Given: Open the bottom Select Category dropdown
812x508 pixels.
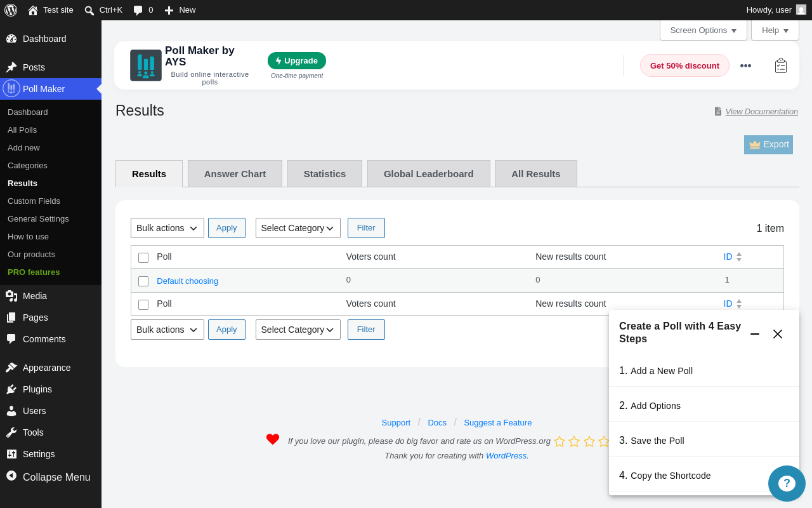Looking at the screenshot, I should click(298, 330).
